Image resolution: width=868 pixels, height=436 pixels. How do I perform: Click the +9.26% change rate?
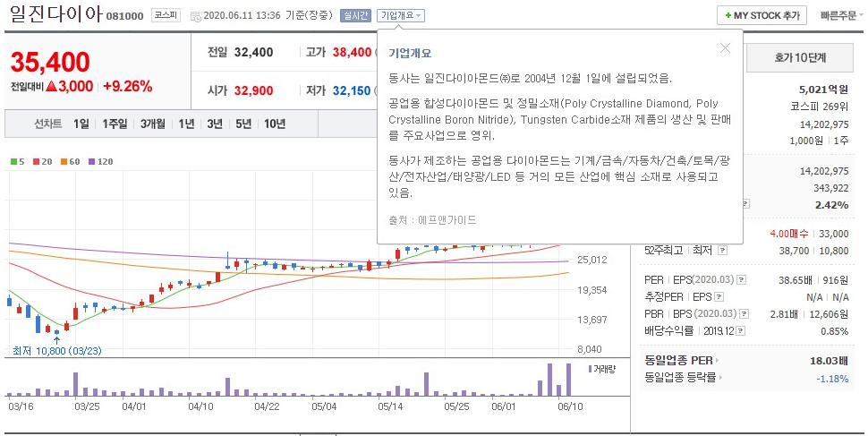click(x=127, y=87)
